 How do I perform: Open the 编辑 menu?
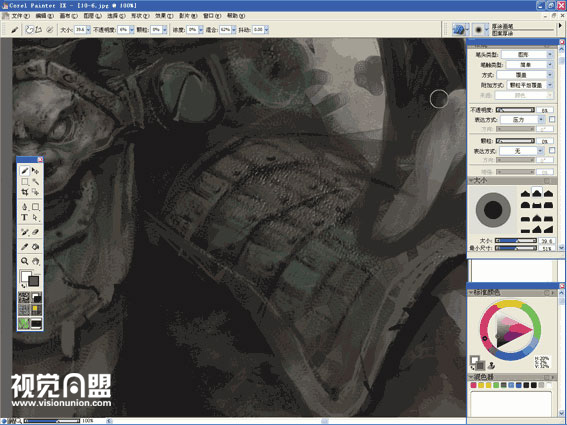click(x=44, y=16)
